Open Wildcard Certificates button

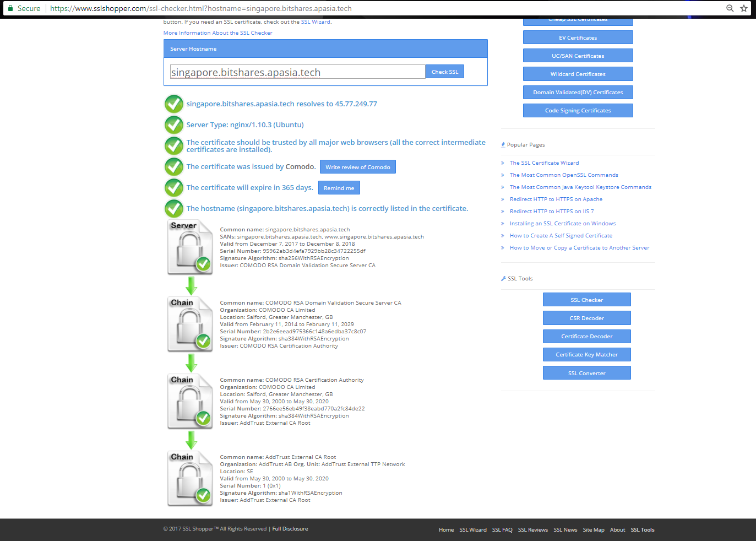578,74
